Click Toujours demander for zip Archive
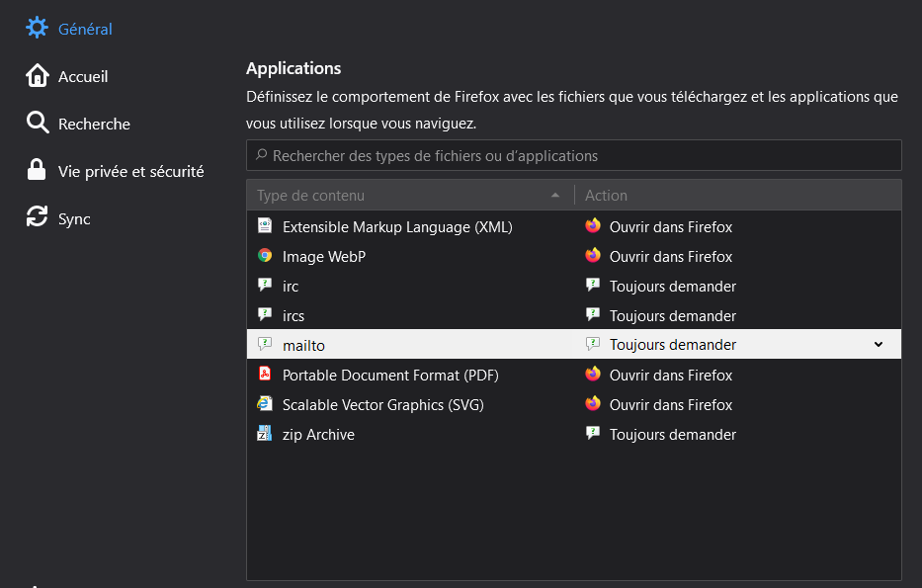 click(673, 435)
